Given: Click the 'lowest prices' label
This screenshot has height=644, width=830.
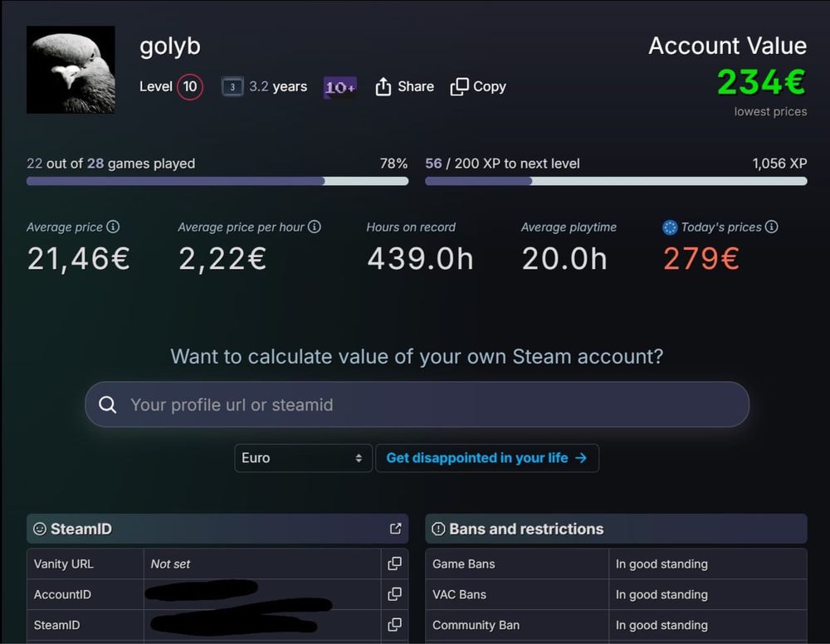Looking at the screenshot, I should coord(770,112).
